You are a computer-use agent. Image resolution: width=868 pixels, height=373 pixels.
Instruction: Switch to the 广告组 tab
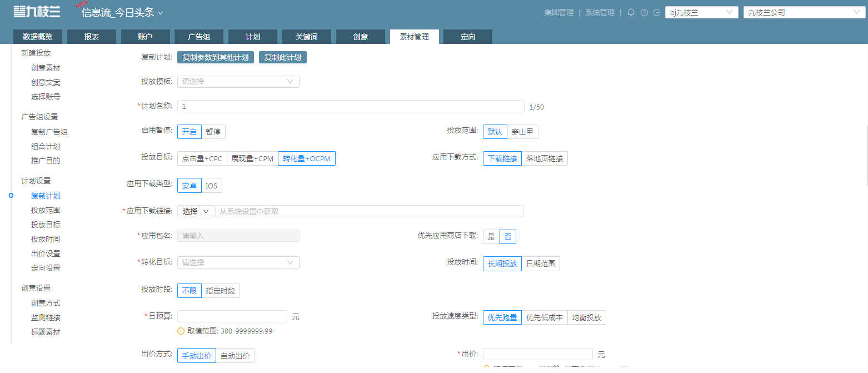(199, 37)
